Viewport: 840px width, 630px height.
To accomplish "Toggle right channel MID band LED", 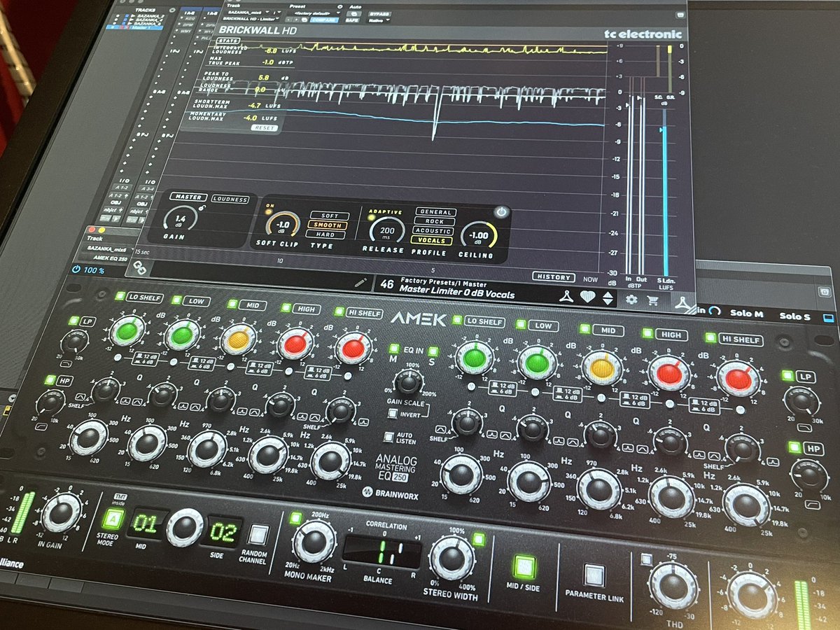I will pyautogui.click(x=585, y=329).
